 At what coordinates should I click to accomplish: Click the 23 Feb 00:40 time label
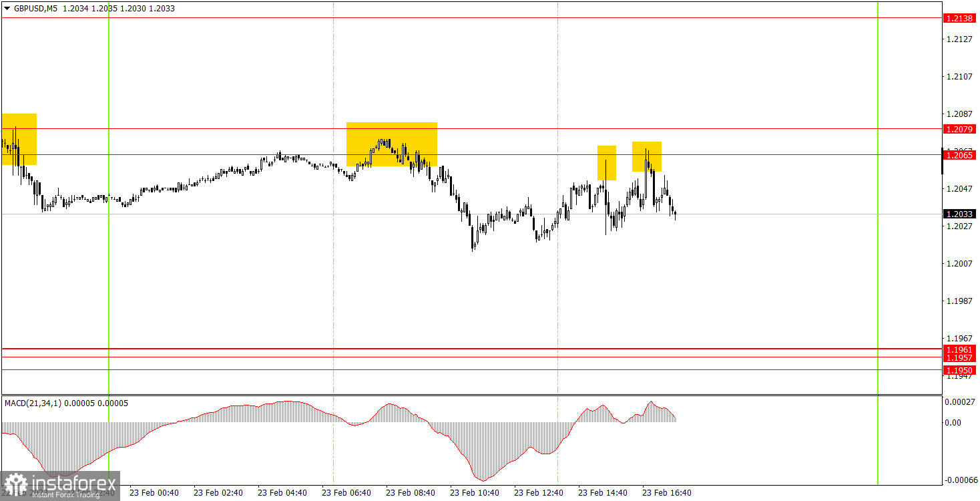[154, 493]
